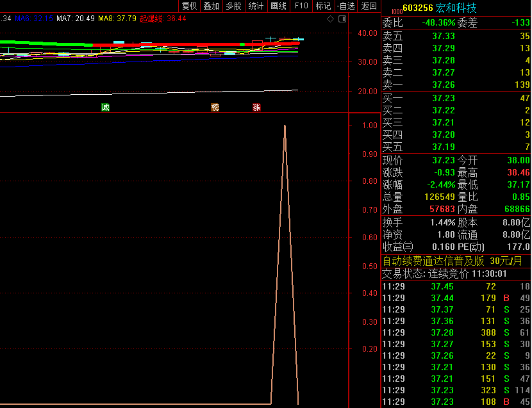
Task: Click the red 涨 event marker
Action: pos(256,108)
